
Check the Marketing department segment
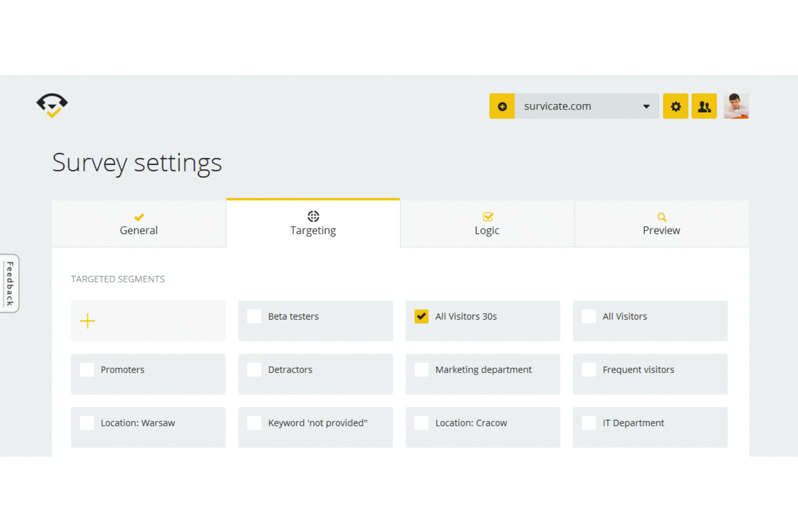[421, 370]
